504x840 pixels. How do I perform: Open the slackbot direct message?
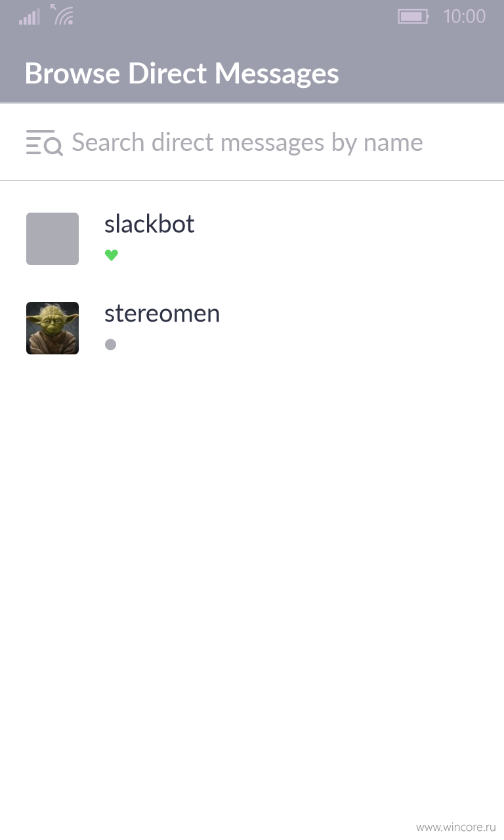252,239
